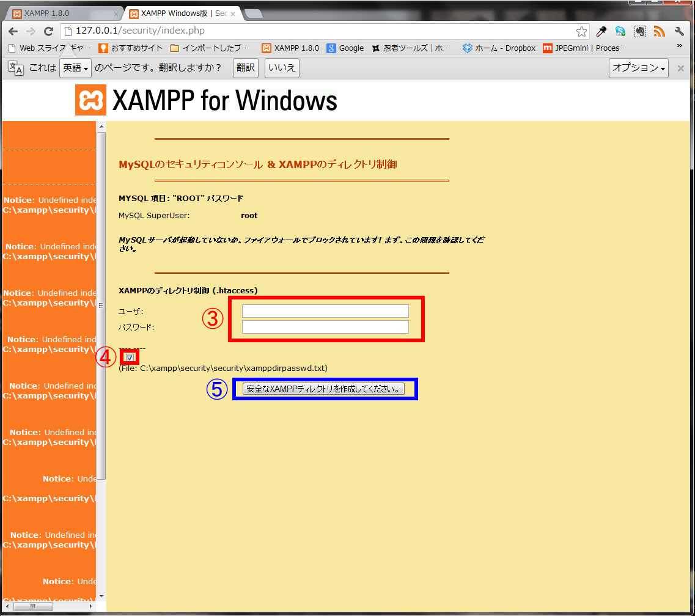Open the Google bookmark
This screenshot has width=695, height=616.
pos(345,48)
